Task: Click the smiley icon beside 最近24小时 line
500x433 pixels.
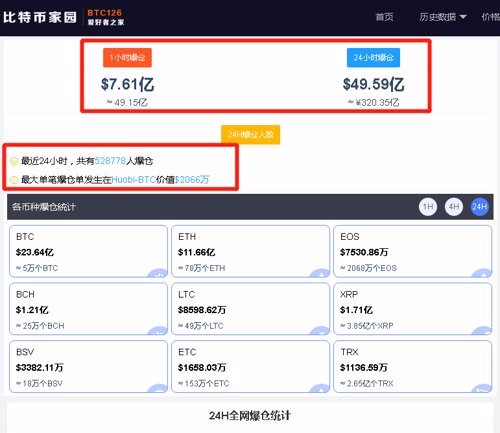Action: coord(14,161)
